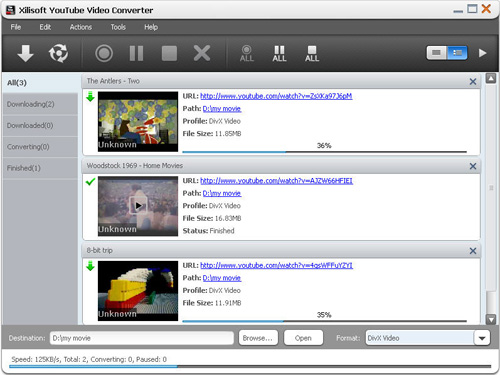Remove Woodstock 1969 - Home Movies task
Image resolution: width=500 pixels, height=375 pixels.
point(473,166)
